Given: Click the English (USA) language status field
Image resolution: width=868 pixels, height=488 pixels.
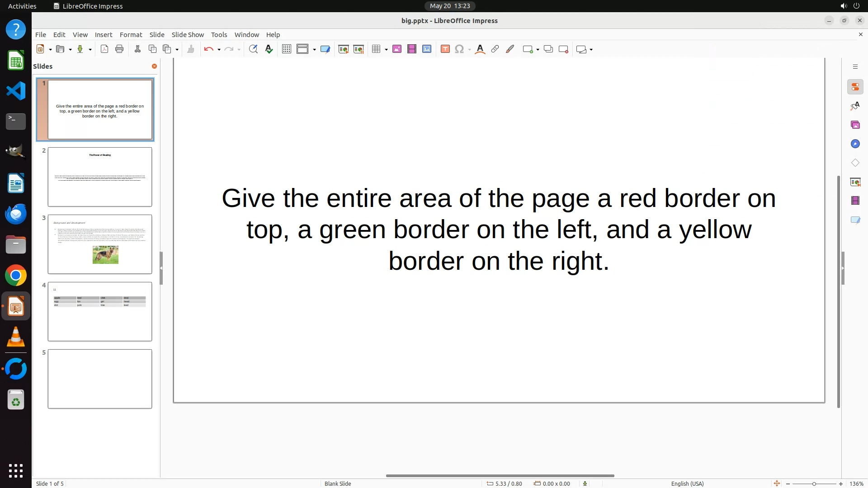Looking at the screenshot, I should coord(687,483).
